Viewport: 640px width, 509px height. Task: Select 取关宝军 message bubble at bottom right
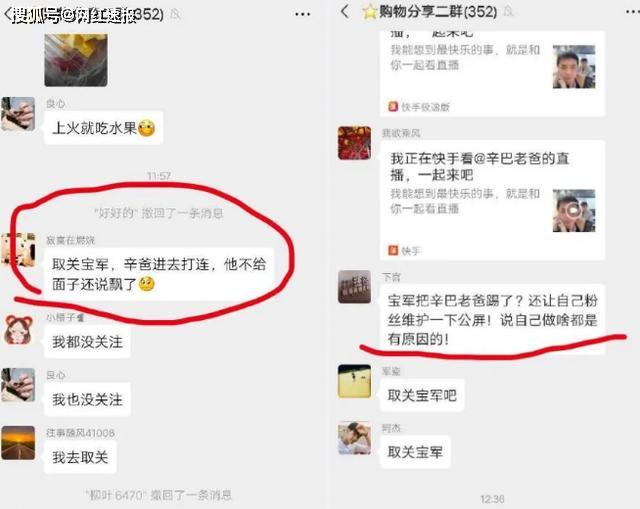point(415,452)
